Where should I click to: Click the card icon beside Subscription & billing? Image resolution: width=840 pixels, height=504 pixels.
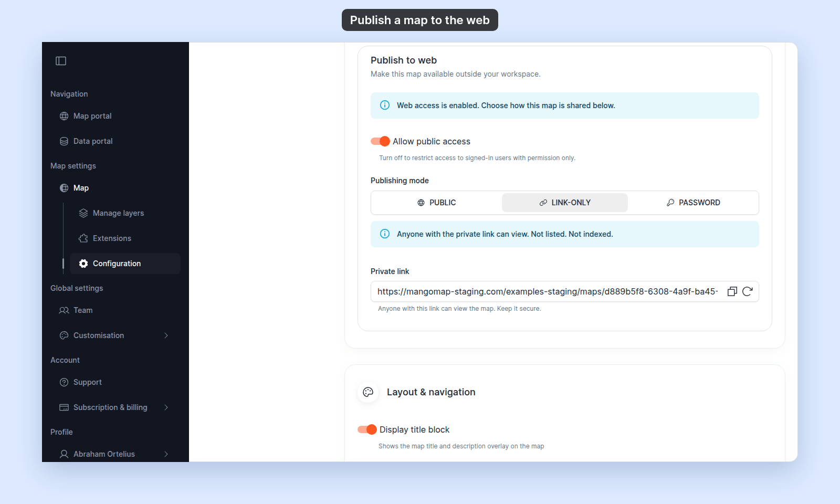coord(64,407)
